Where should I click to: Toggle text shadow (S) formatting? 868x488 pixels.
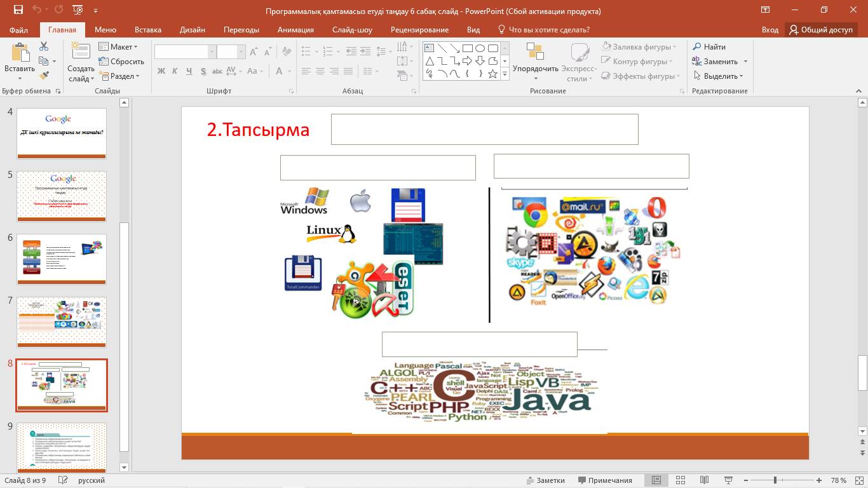click(203, 71)
